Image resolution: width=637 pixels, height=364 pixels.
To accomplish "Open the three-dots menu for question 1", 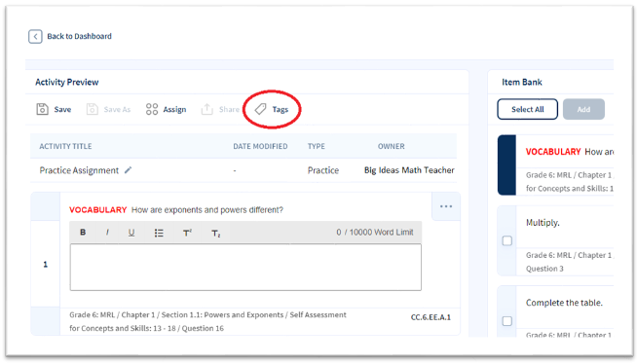I will pos(446,206).
